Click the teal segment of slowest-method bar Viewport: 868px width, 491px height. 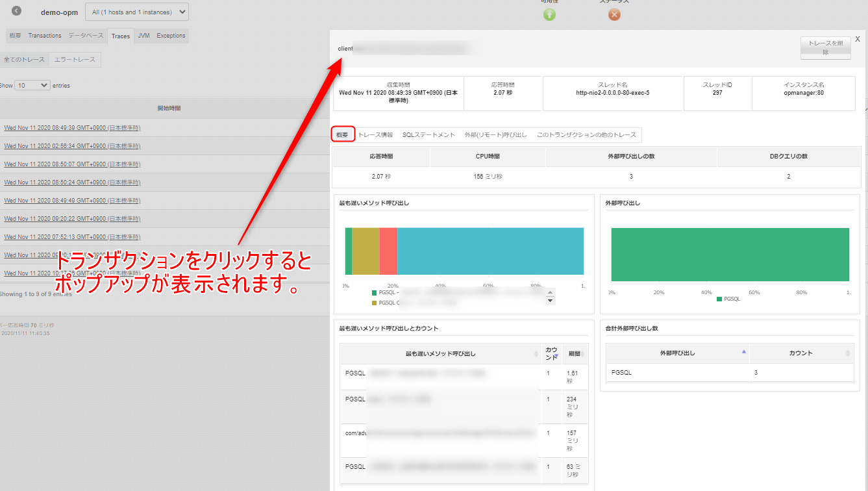coord(490,251)
